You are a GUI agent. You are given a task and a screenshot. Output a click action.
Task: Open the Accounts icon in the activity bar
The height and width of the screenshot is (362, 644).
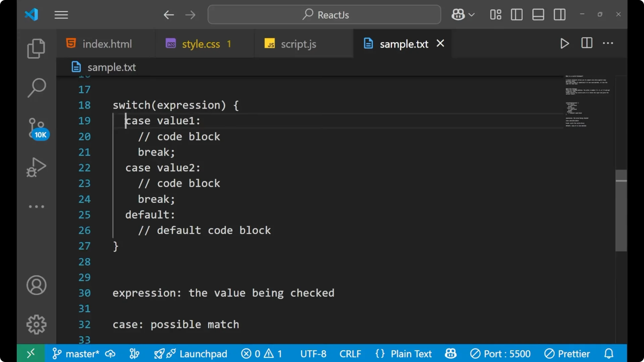coord(36,285)
